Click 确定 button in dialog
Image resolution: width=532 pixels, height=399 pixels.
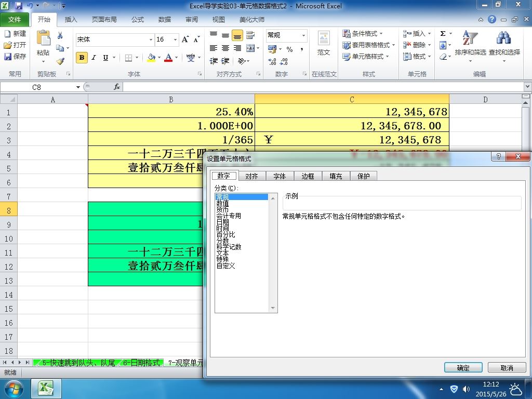pyautogui.click(x=463, y=367)
